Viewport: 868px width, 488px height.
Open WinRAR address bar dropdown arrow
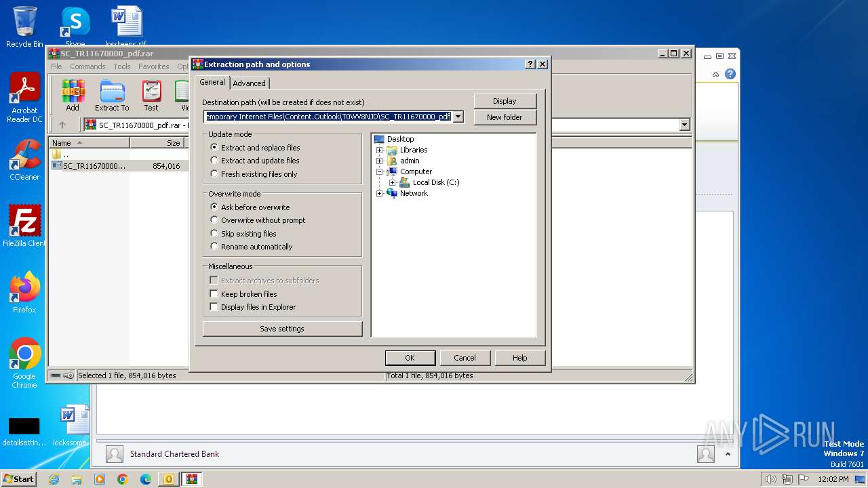pyautogui.click(x=684, y=125)
